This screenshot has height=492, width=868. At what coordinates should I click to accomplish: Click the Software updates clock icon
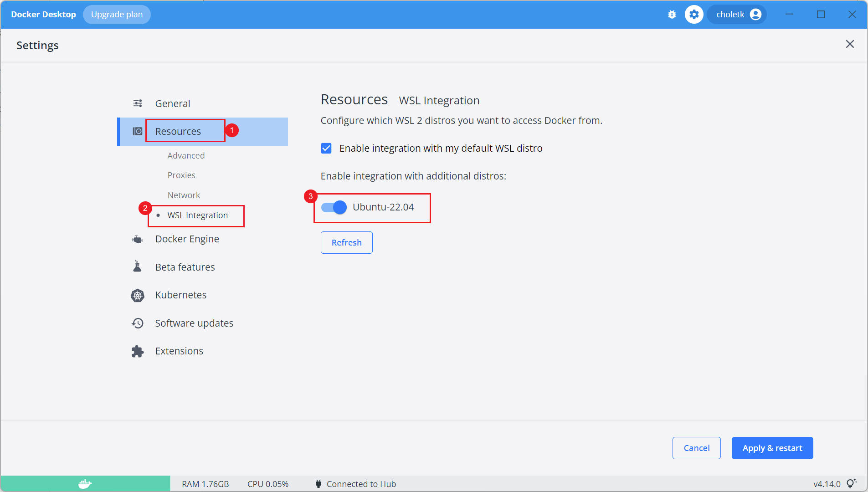click(x=137, y=323)
